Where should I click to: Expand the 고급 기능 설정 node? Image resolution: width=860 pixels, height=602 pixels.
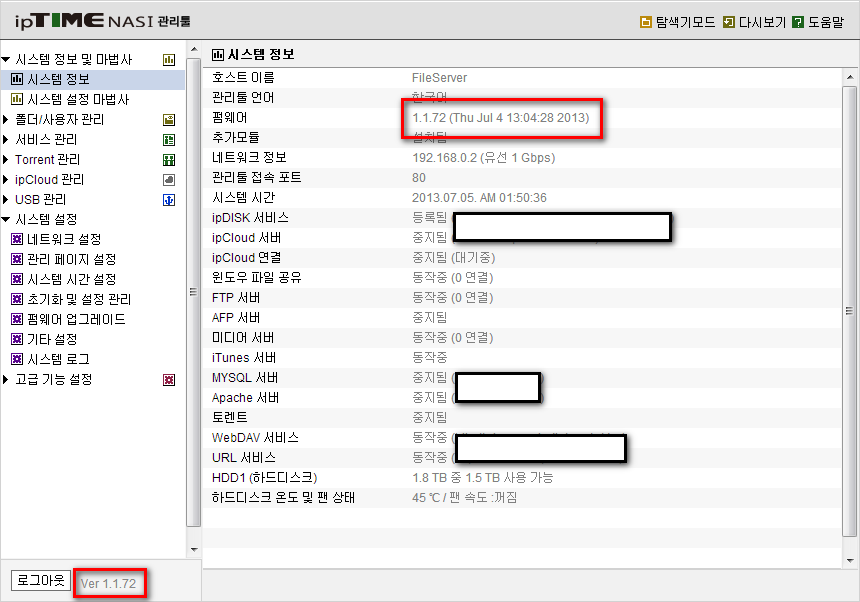tap(6, 379)
